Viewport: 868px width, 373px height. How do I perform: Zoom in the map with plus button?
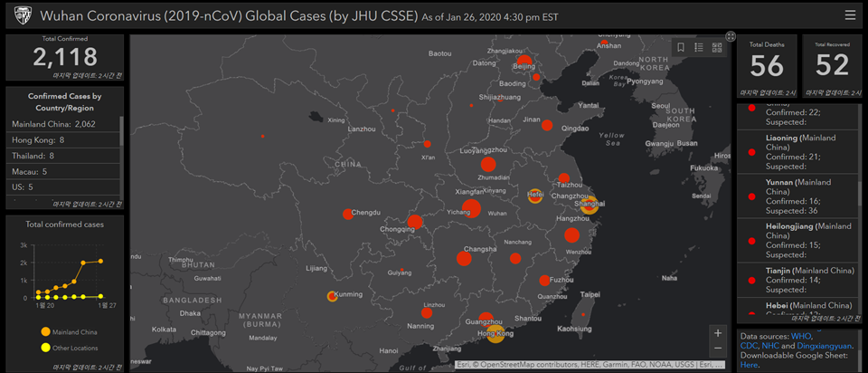pos(718,333)
